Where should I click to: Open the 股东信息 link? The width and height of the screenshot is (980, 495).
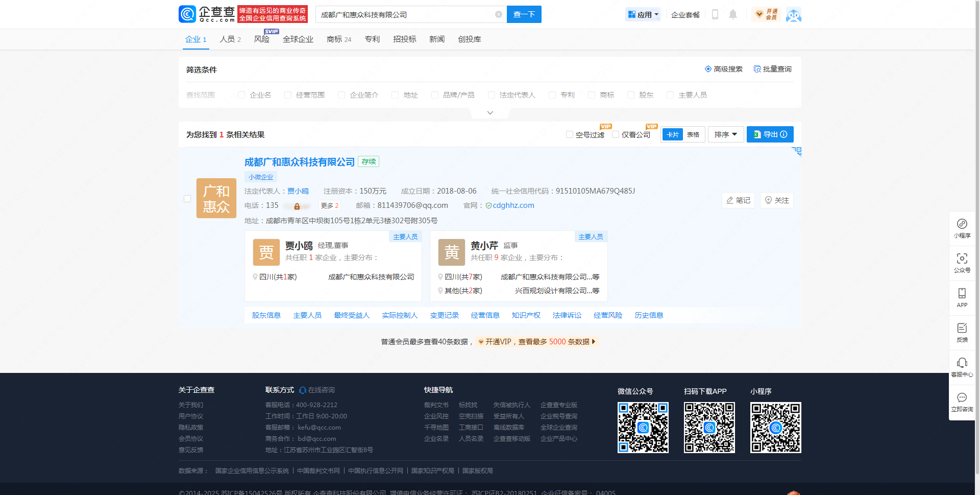(x=266, y=315)
